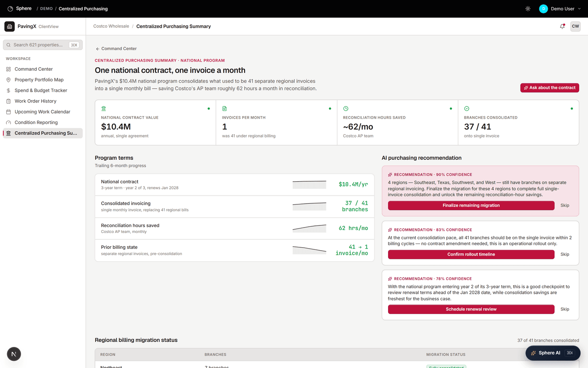Click the Upcoming Work Calendar icon
Image resolution: width=588 pixels, height=368 pixels.
(x=8, y=112)
